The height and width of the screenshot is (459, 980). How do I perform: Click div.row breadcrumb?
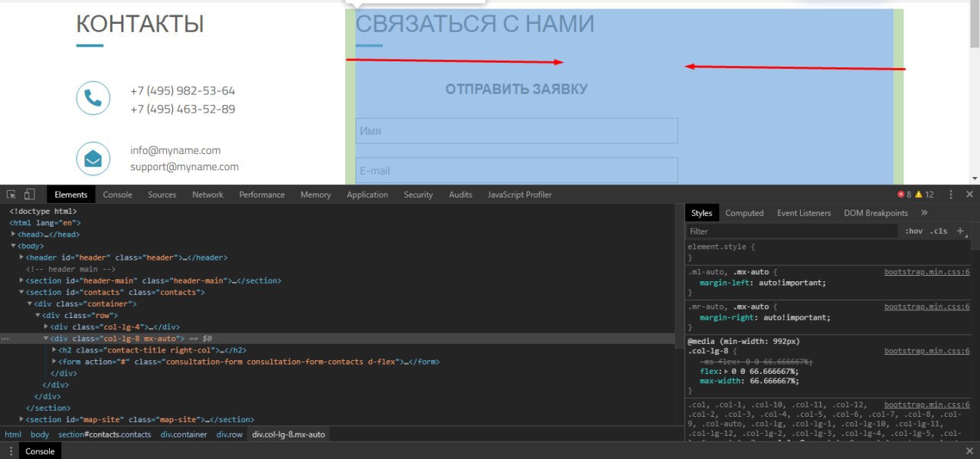[230, 434]
